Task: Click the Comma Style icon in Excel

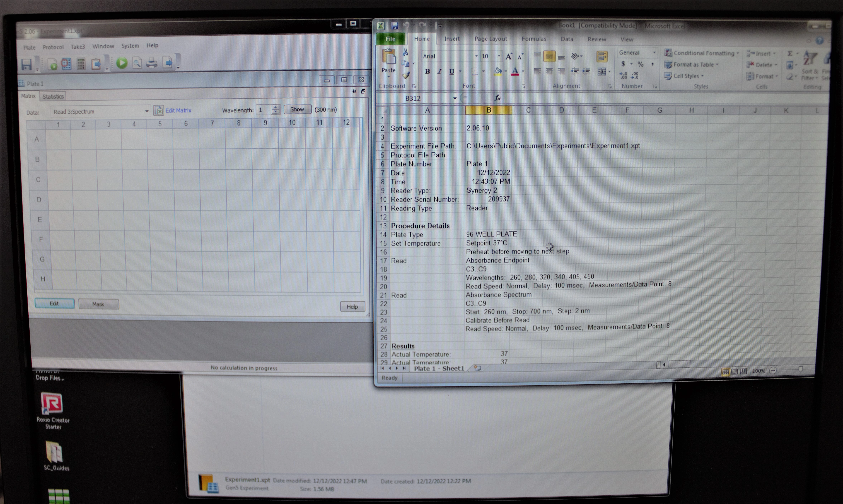Action: tap(652, 64)
